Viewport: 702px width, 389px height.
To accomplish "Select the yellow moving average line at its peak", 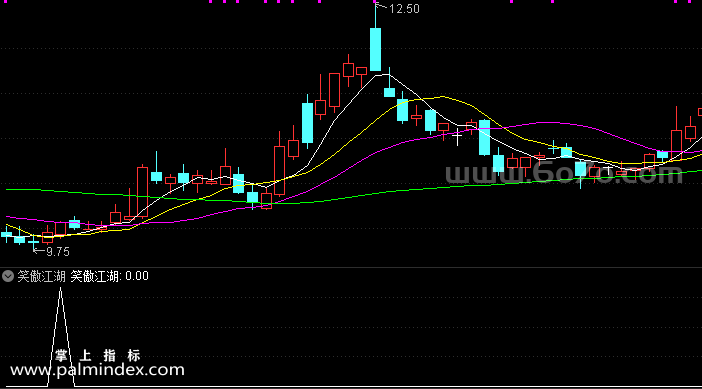I will pos(442,96).
